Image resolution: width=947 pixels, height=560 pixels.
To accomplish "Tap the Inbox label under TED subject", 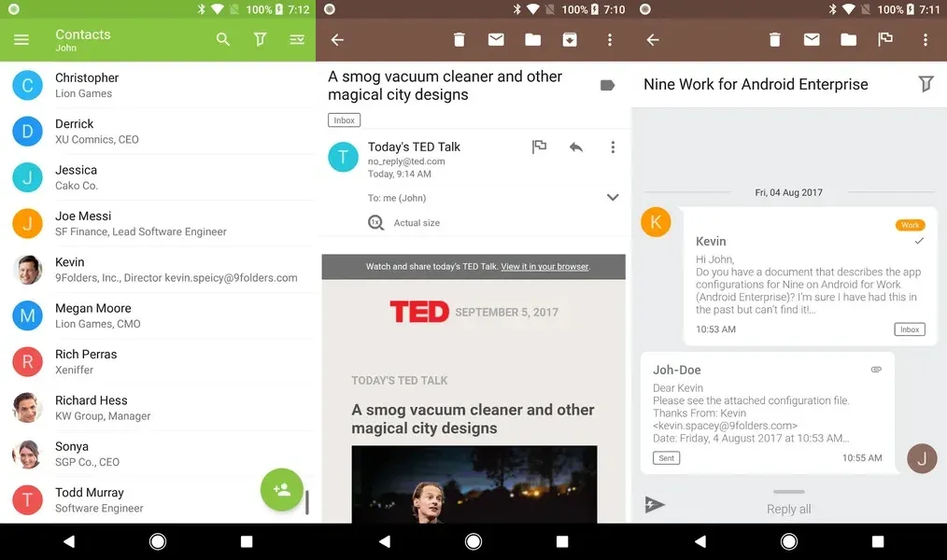I will [345, 120].
